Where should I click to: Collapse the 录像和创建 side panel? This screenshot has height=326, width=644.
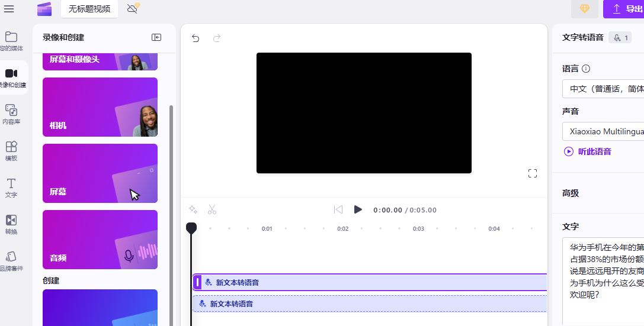click(x=156, y=37)
